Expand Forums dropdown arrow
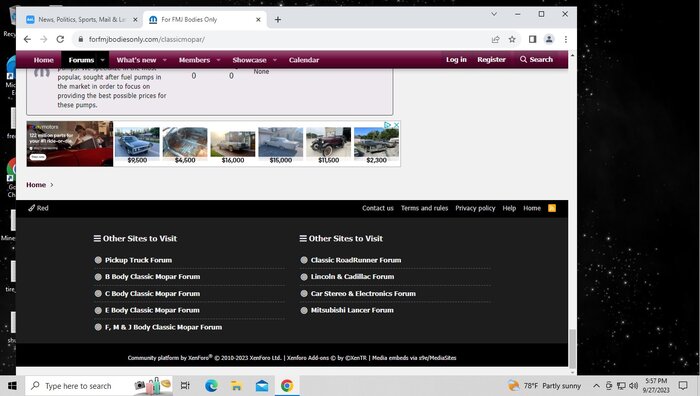The width and height of the screenshot is (700, 396). click(x=102, y=60)
